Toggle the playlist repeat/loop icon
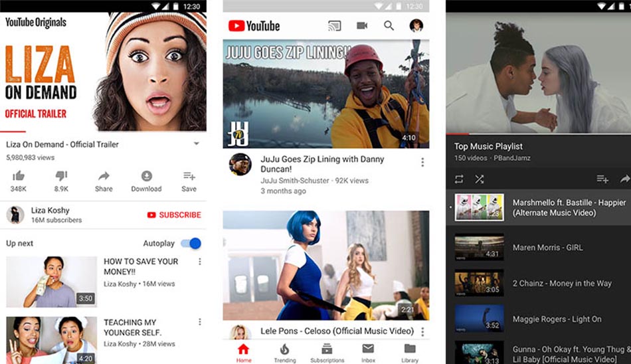 point(459,179)
